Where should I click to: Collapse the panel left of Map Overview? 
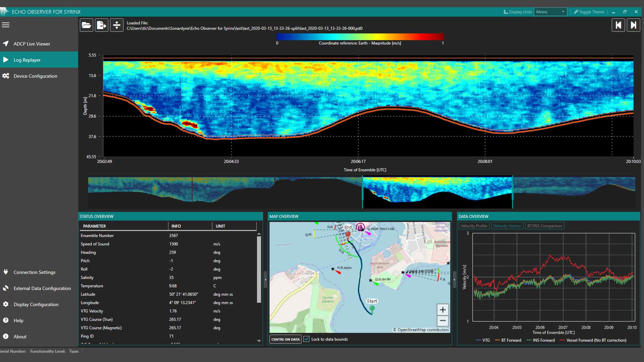coord(265,279)
